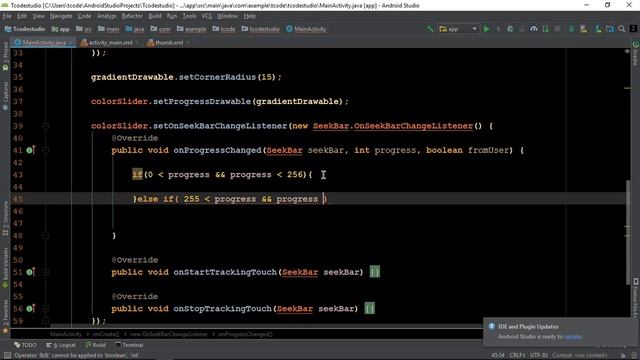Open the VCS menu
640x360 pixels.
click(207, 16)
